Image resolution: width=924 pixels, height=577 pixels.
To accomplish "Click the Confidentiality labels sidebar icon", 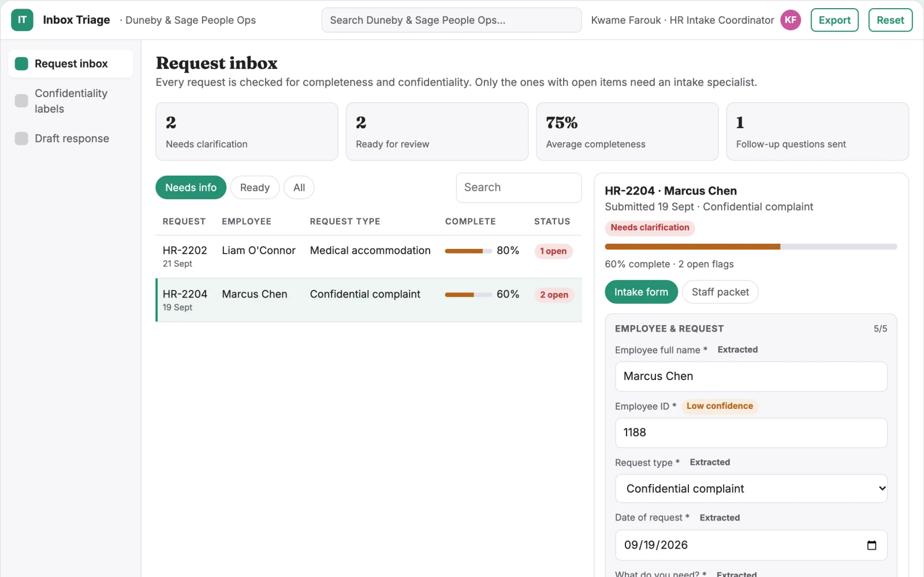I will [21, 100].
